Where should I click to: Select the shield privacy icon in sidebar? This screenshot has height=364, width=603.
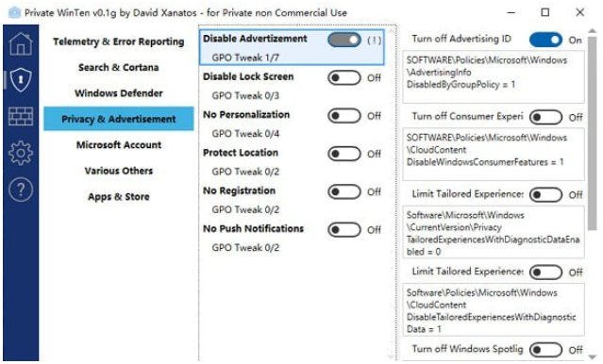21,79
